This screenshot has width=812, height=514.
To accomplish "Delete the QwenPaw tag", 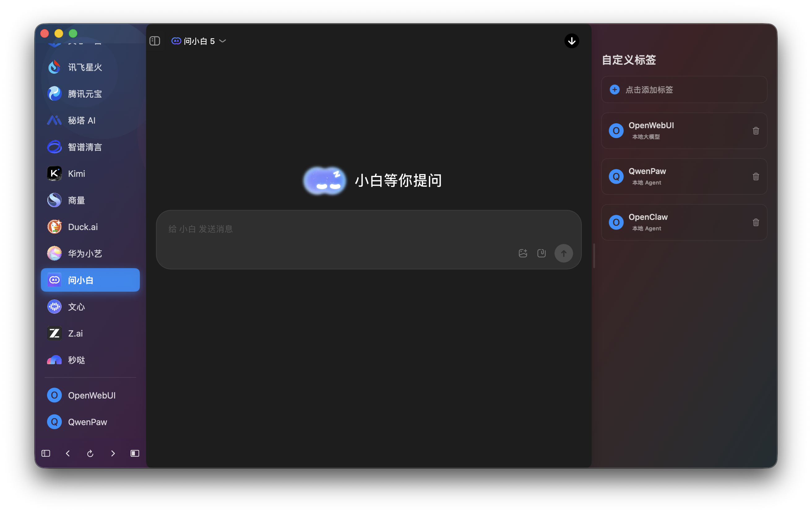I will pyautogui.click(x=756, y=176).
